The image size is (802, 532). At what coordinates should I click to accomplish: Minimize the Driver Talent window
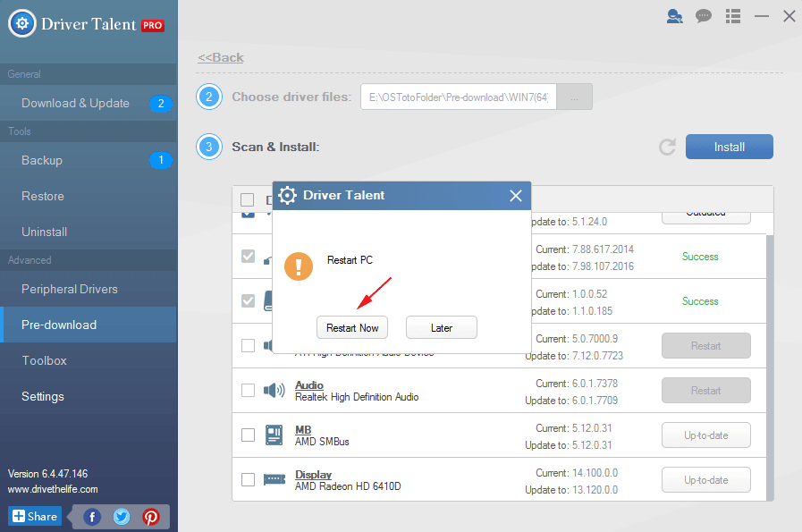pyautogui.click(x=762, y=16)
